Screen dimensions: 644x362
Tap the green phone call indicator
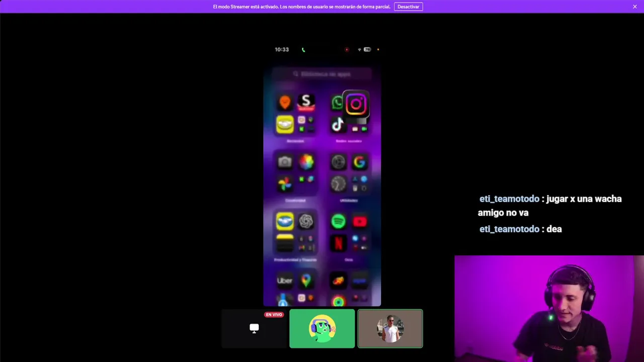coord(303,50)
